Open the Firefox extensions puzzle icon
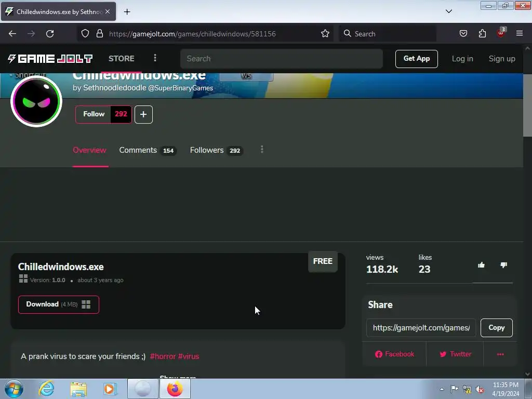The image size is (532, 399). click(482, 34)
